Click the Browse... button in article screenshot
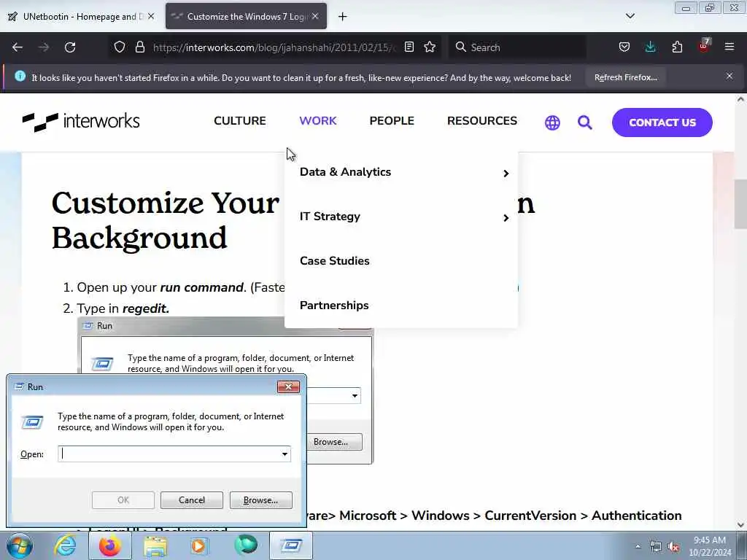The image size is (747, 560). tap(334, 442)
